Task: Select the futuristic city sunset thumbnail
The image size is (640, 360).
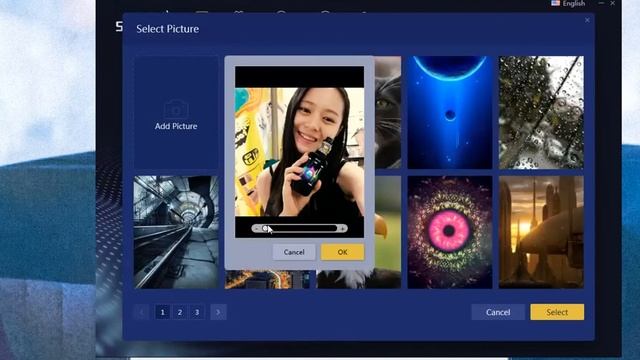Action: point(541,232)
